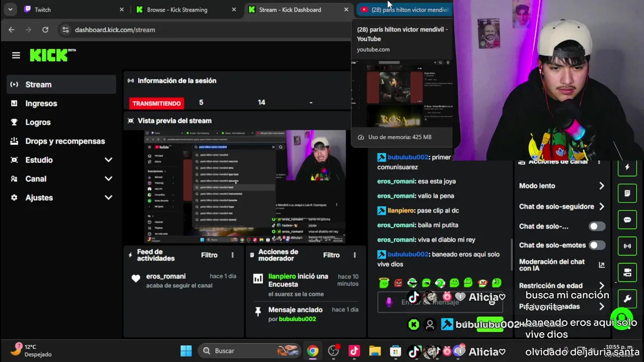Open the broadcast signal panel icon

tap(627, 246)
